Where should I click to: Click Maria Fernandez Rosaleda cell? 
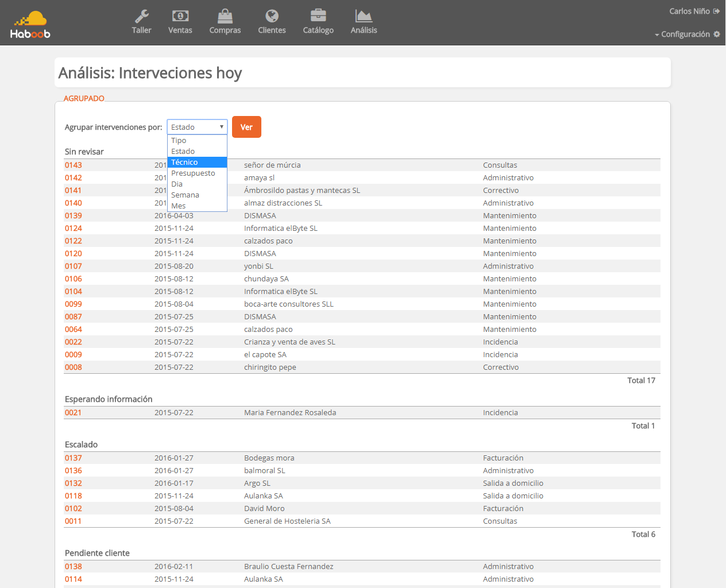pyautogui.click(x=290, y=413)
